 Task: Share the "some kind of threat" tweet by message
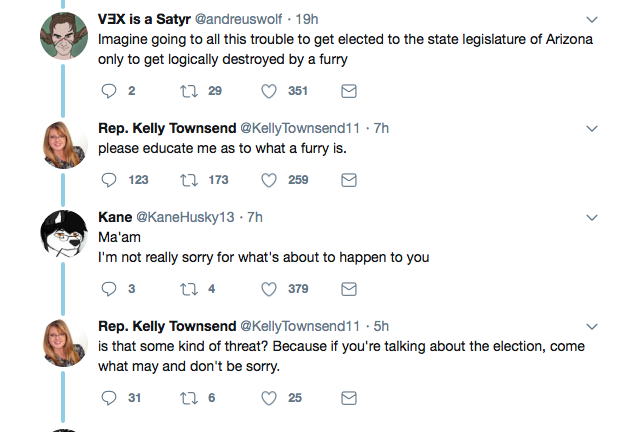tap(349, 398)
